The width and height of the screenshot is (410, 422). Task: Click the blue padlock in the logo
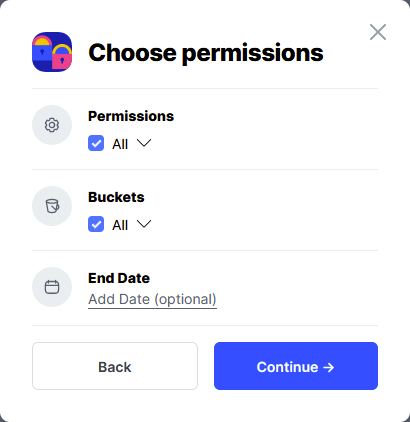point(42,48)
